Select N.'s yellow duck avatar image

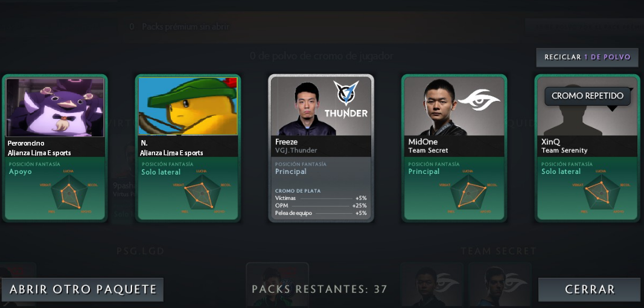click(188, 106)
